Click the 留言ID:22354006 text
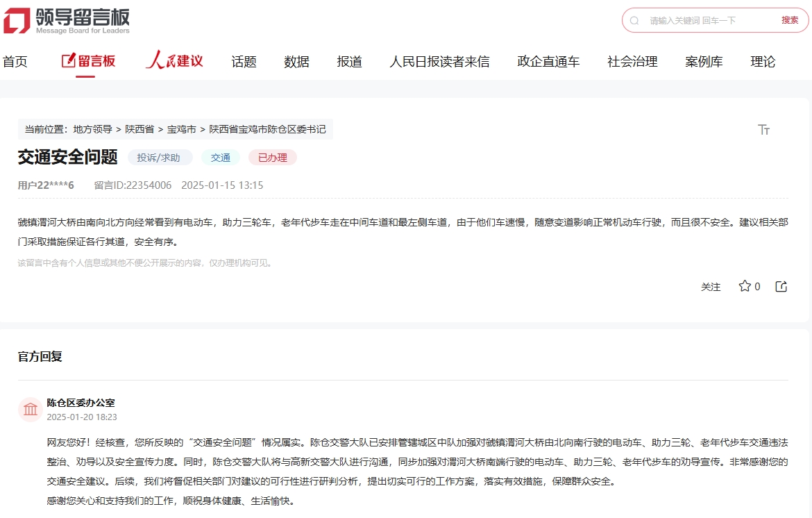This screenshot has width=812, height=518. point(133,185)
